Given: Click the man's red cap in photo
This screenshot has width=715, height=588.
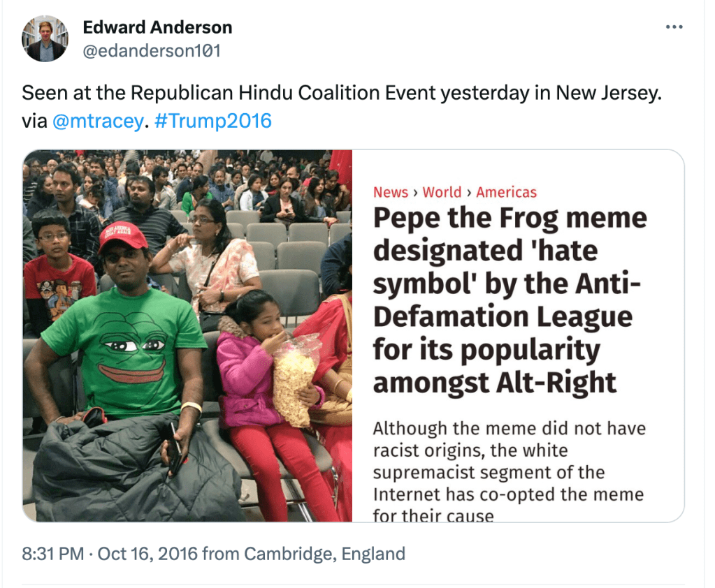Looking at the screenshot, I should (x=123, y=236).
